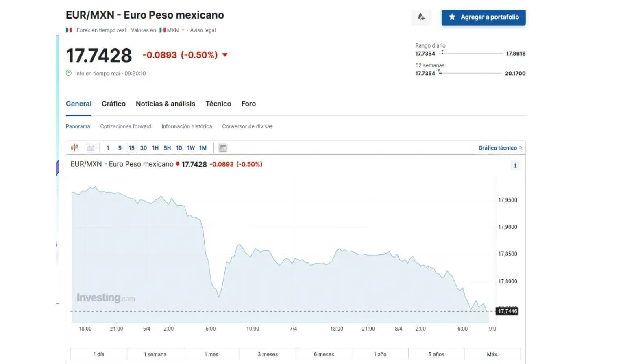This screenshot has width=625, height=364.
Task: Select the 1 año range button
Action: click(380, 354)
